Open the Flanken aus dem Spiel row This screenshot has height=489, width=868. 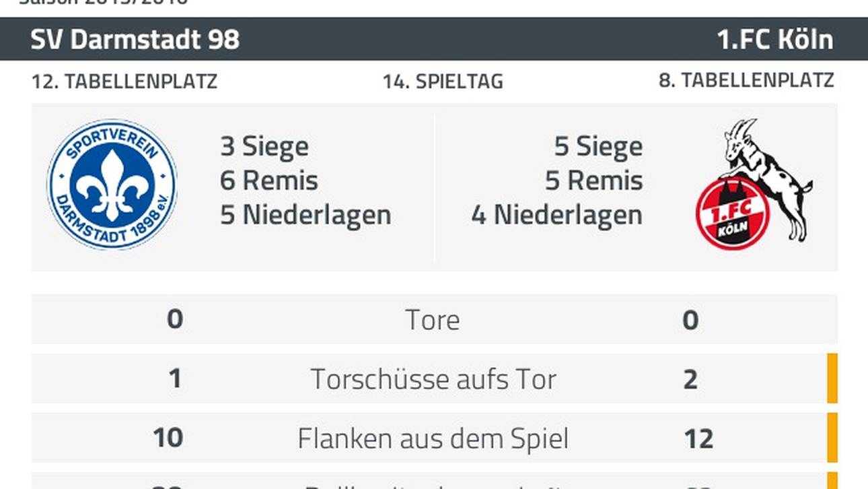pyautogui.click(x=434, y=438)
